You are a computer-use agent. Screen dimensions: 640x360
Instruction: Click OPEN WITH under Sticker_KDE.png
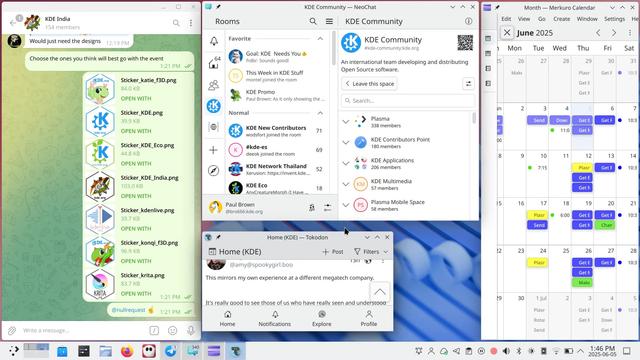click(x=136, y=131)
